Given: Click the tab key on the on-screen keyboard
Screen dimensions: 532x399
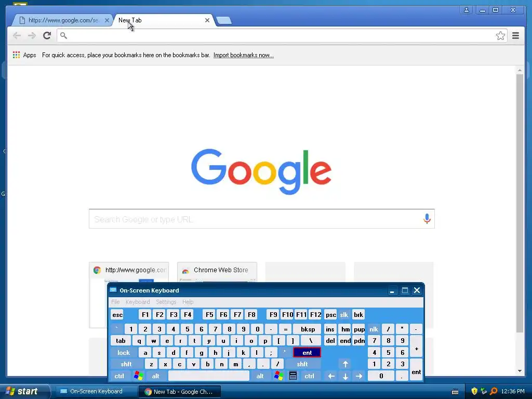Looking at the screenshot, I should pyautogui.click(x=121, y=341).
